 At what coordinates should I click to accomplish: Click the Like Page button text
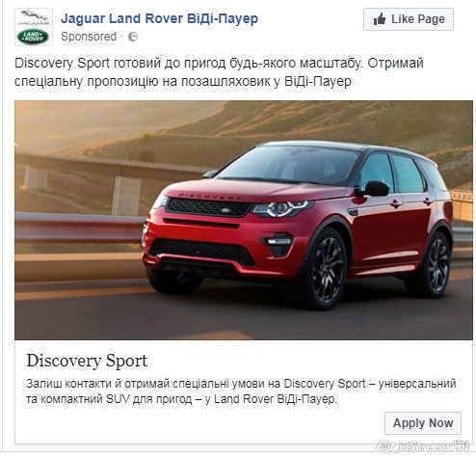coord(418,19)
